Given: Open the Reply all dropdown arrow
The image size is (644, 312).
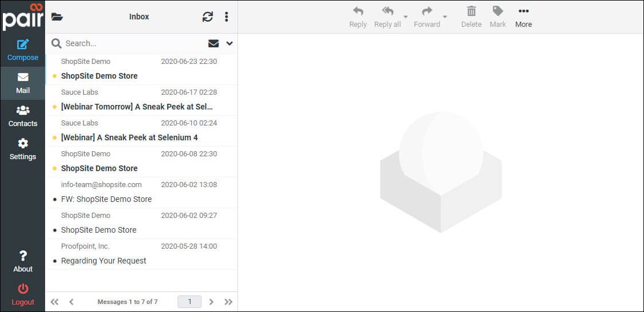Looking at the screenshot, I should [x=406, y=17].
